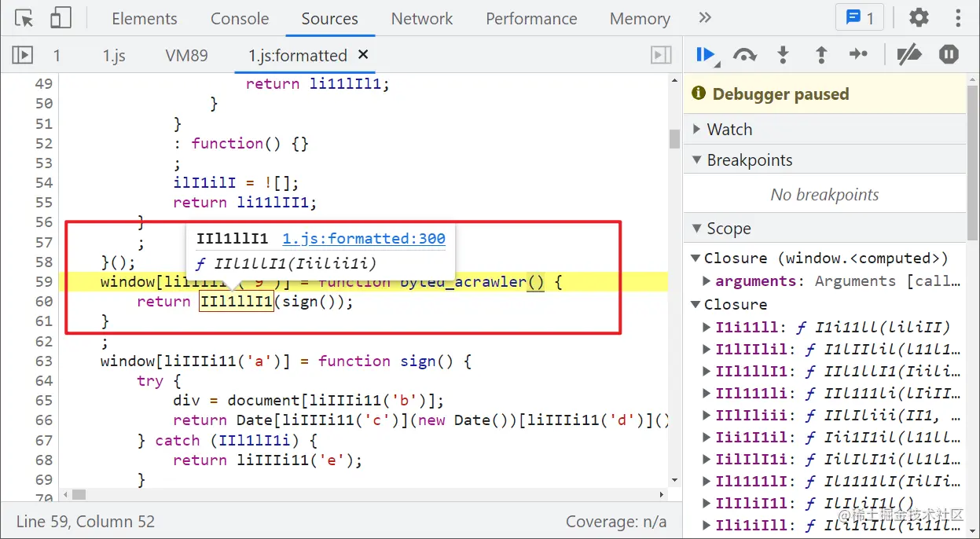This screenshot has height=539, width=980.
Task: Click the horizontal scrollbar thumb of code editor
Action: coord(79,495)
